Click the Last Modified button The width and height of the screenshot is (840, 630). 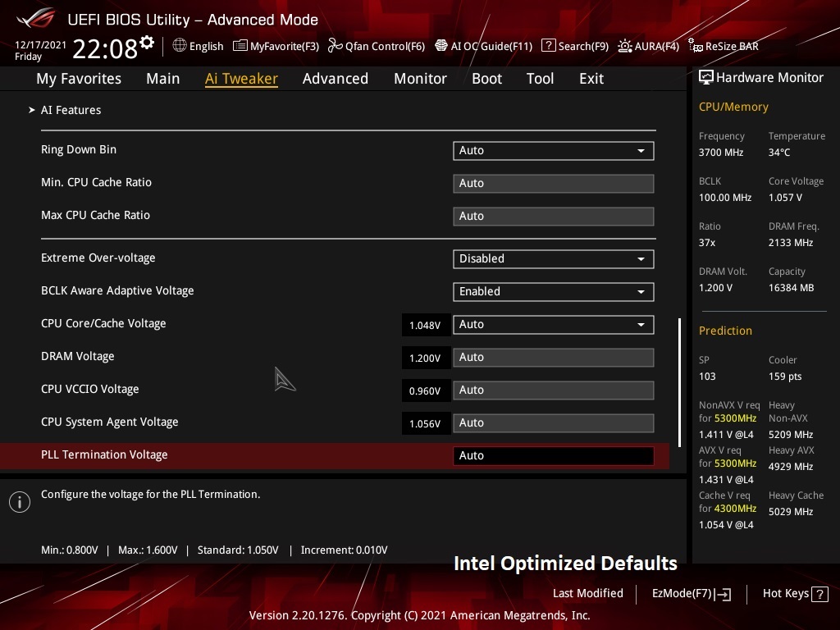(x=587, y=594)
